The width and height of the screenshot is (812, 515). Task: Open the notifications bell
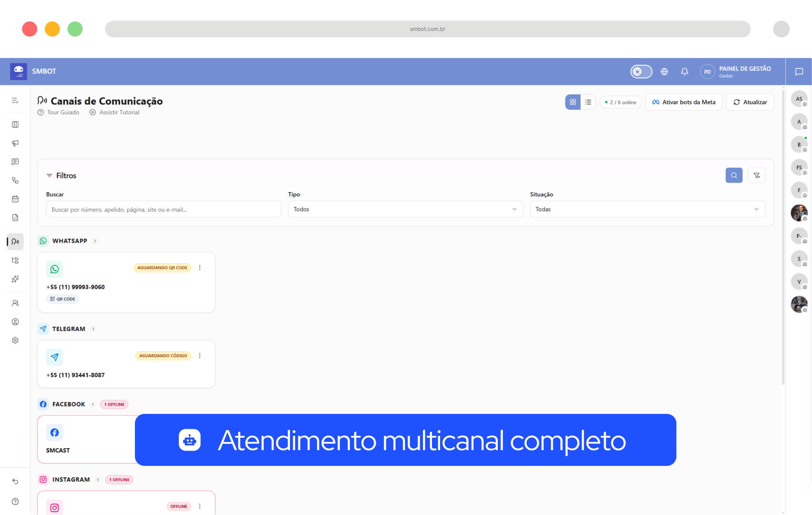point(685,72)
